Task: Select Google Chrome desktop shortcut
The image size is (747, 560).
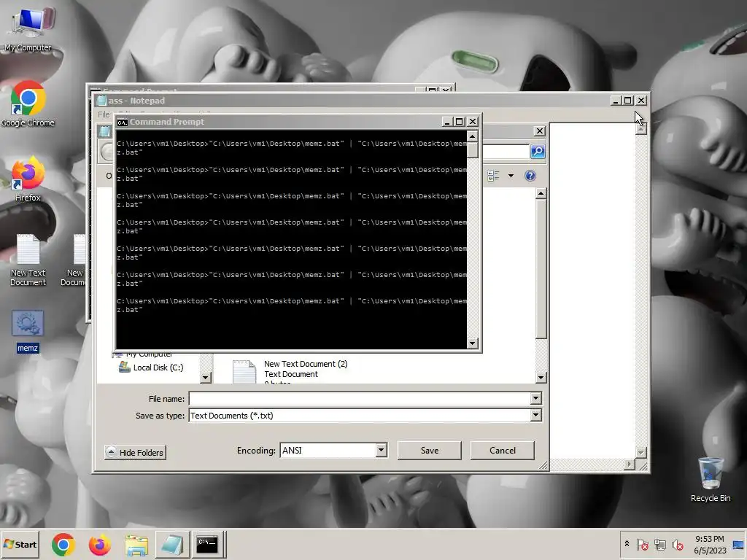Action: (28, 104)
